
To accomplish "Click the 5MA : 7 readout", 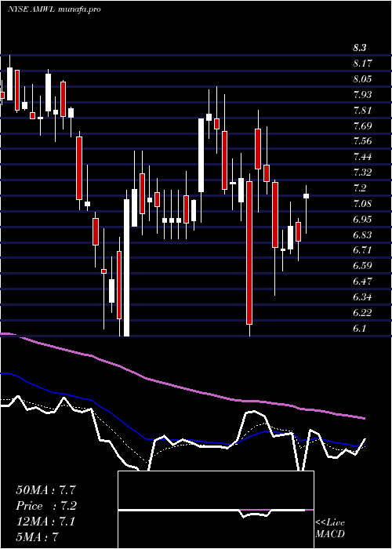I will pyautogui.click(x=37, y=537).
